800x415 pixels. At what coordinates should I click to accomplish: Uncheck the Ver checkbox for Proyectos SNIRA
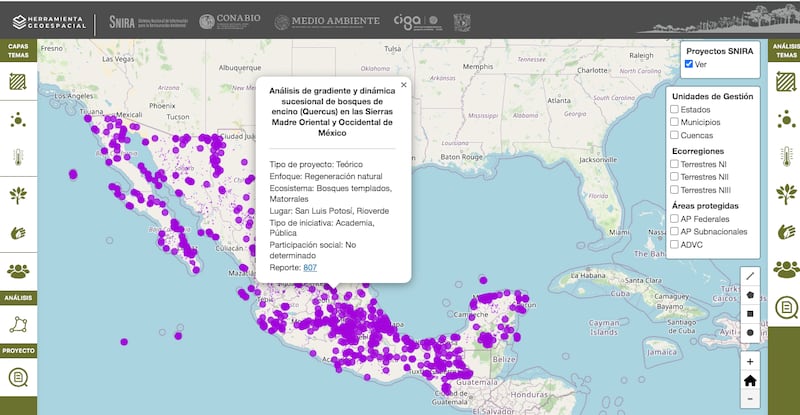[x=689, y=64]
